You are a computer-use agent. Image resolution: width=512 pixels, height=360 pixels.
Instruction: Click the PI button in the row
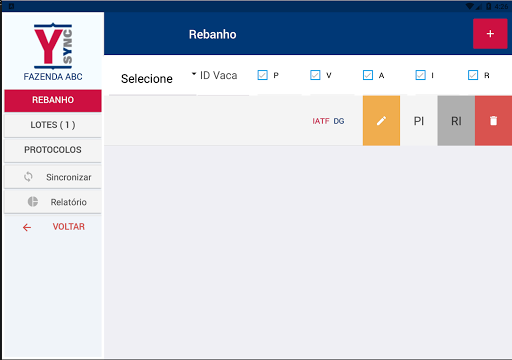(x=419, y=121)
